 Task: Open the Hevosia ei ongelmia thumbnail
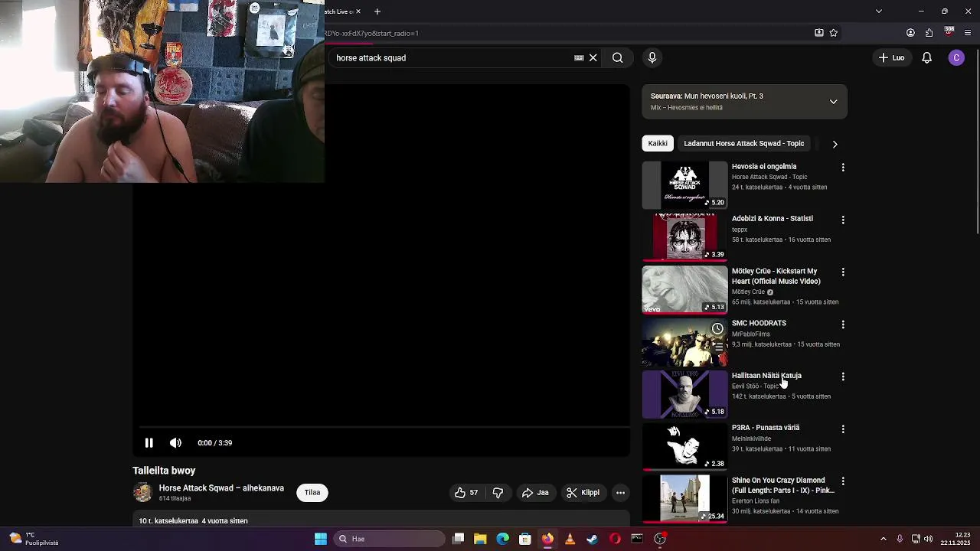(x=684, y=185)
